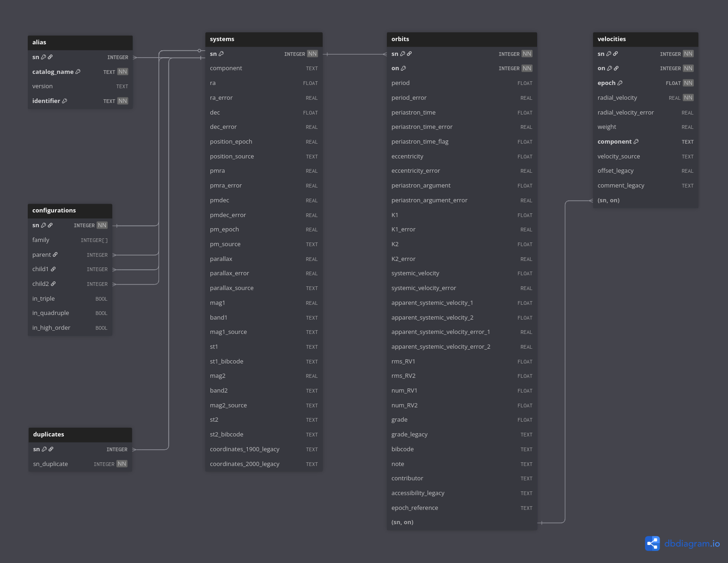Click the dbdiagram.io share logo icon

click(652, 544)
